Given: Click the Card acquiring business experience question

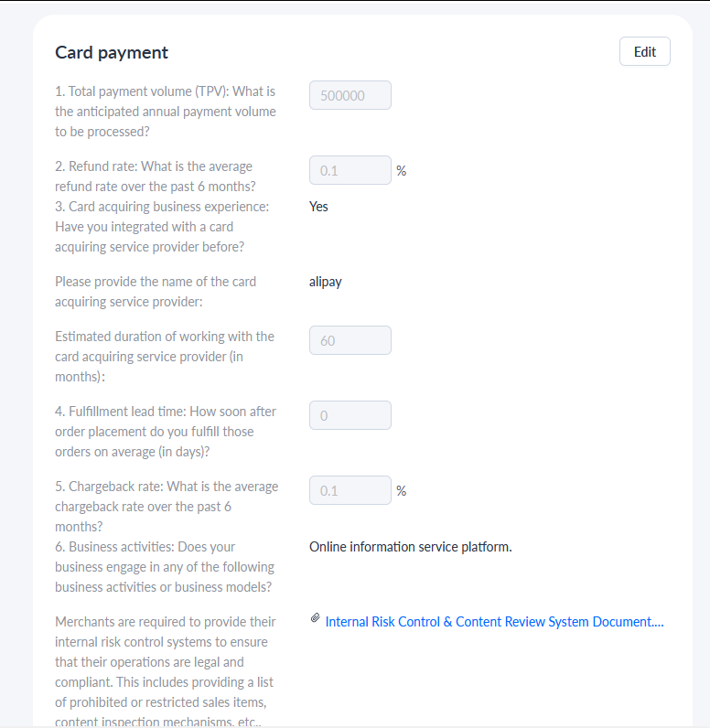Looking at the screenshot, I should [x=162, y=227].
